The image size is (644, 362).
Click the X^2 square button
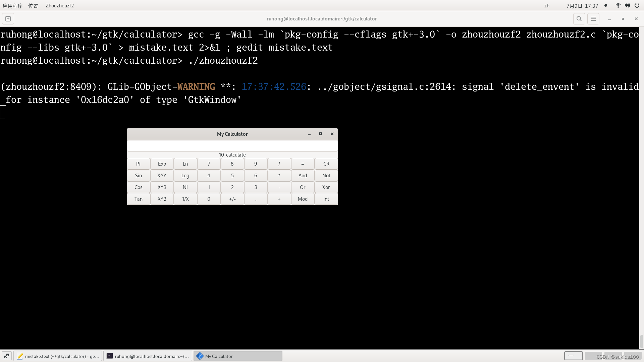[162, 199]
